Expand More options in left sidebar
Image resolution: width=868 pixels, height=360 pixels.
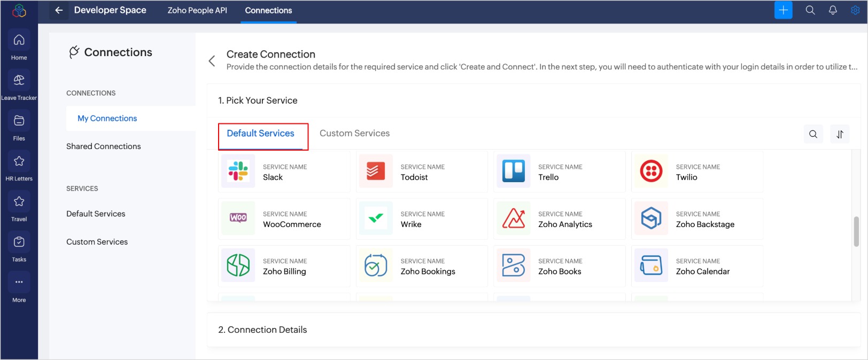pyautogui.click(x=19, y=283)
